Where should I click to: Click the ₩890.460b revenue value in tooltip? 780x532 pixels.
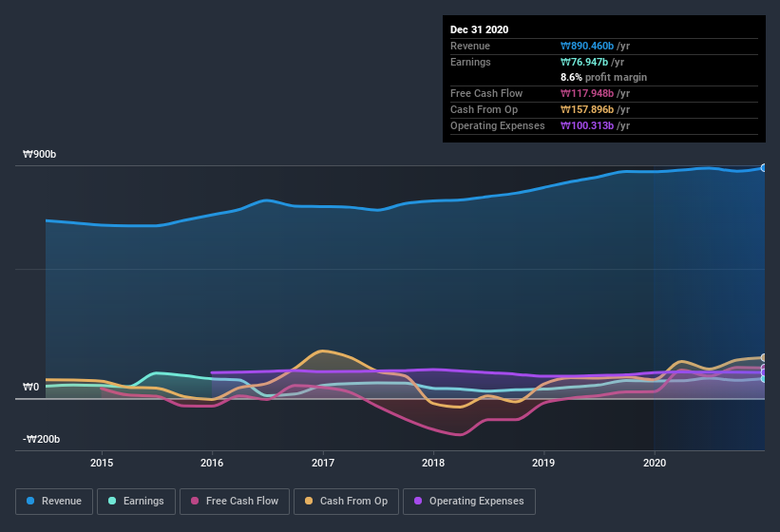coord(587,47)
